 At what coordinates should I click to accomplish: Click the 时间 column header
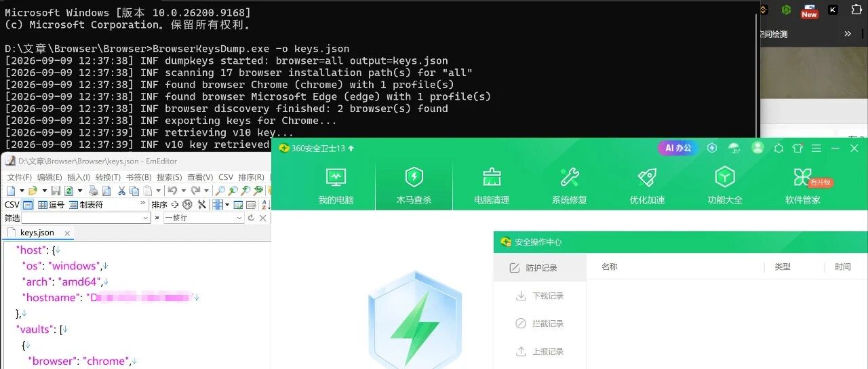point(843,267)
